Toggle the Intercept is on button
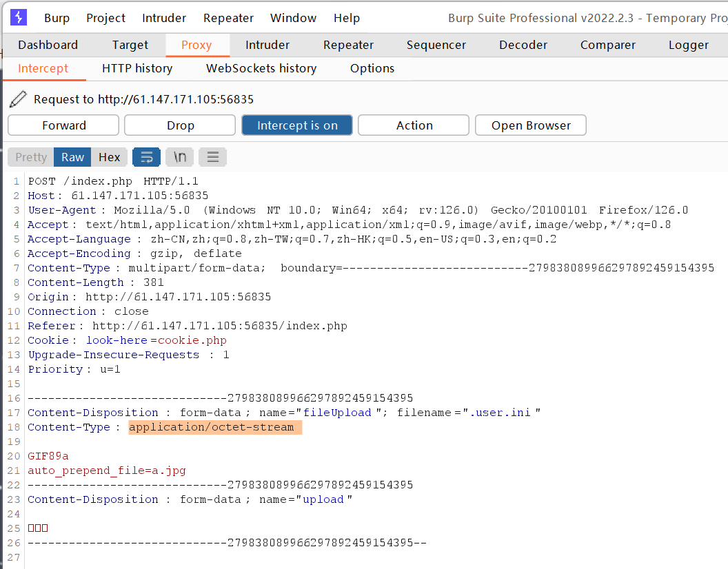This screenshot has width=728, height=569. [297, 125]
